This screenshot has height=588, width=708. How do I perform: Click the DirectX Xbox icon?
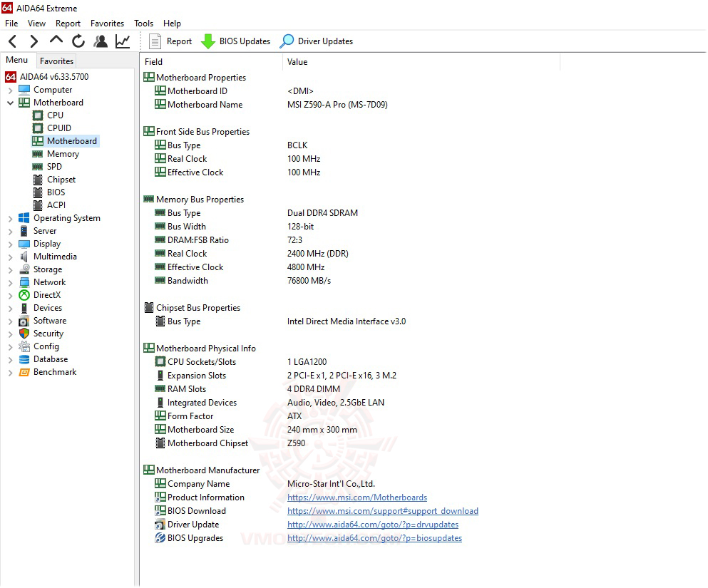pyautogui.click(x=24, y=295)
